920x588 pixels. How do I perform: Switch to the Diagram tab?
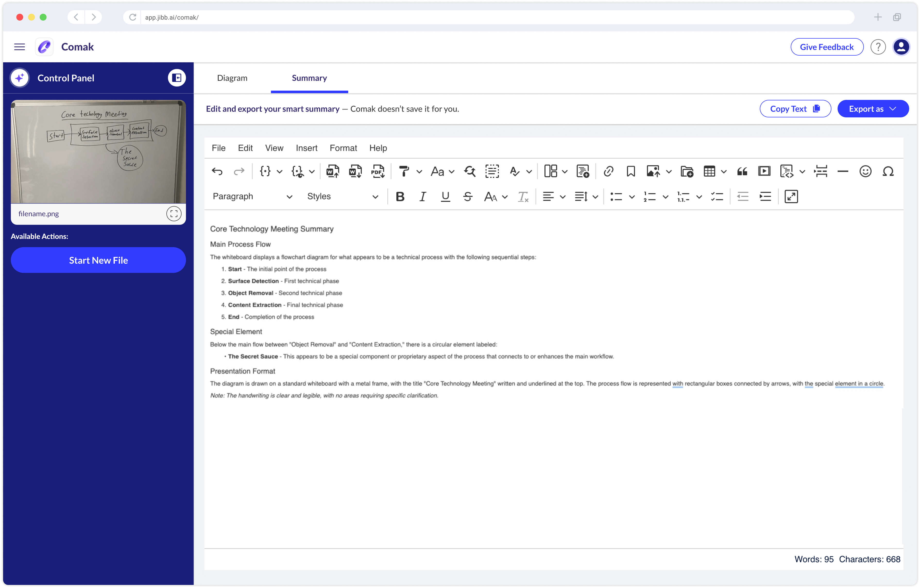click(x=232, y=78)
